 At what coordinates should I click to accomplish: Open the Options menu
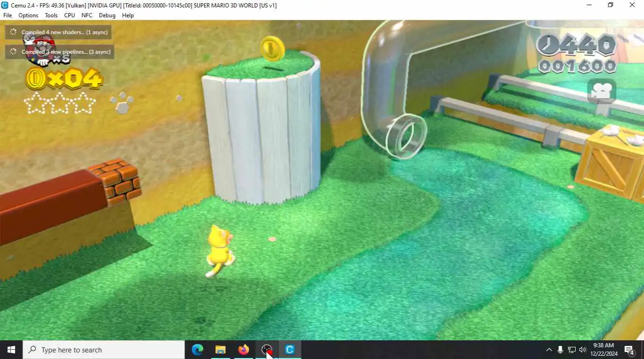point(28,15)
